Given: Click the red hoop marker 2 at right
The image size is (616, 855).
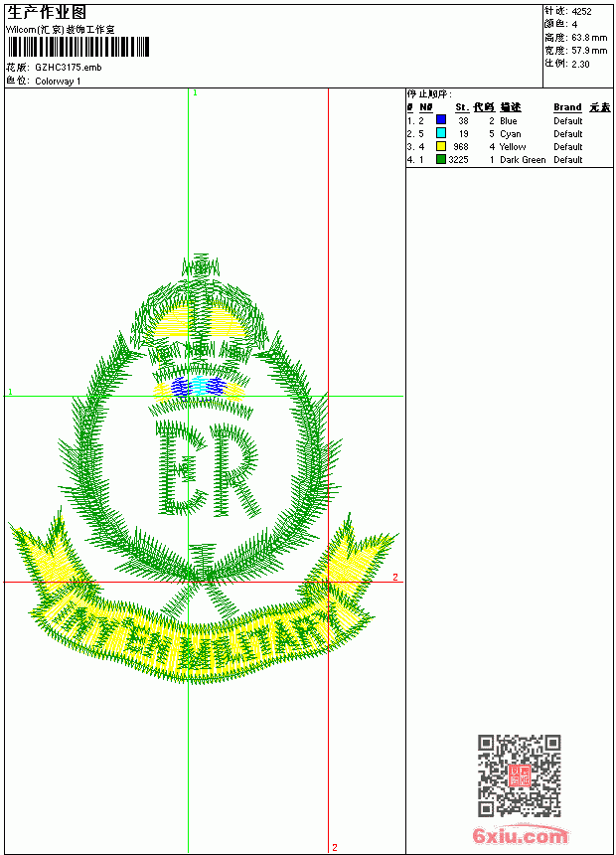Looking at the screenshot, I should (x=395, y=577).
